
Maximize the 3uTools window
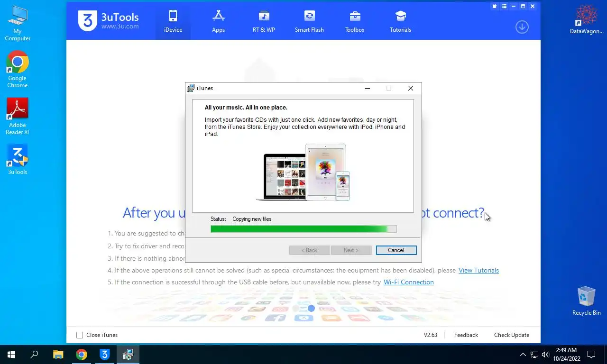click(x=523, y=7)
